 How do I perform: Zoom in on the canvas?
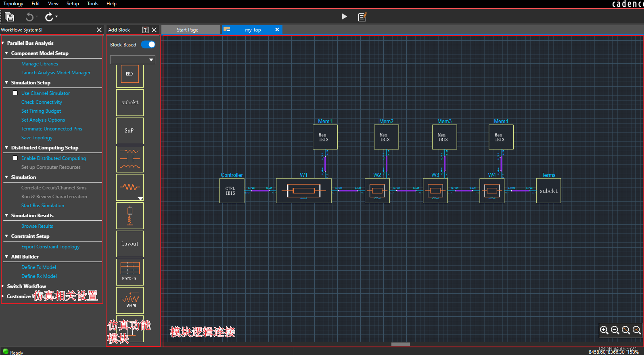pyautogui.click(x=604, y=330)
